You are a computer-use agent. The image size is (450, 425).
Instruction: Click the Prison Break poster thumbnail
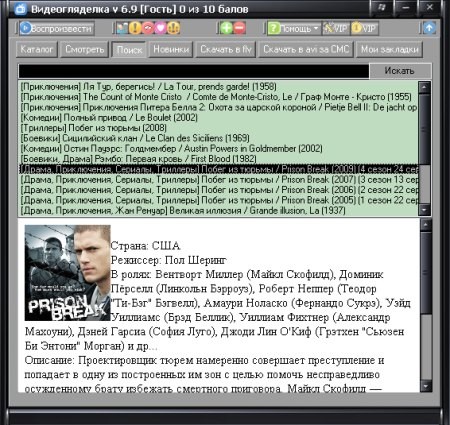pos(67,273)
